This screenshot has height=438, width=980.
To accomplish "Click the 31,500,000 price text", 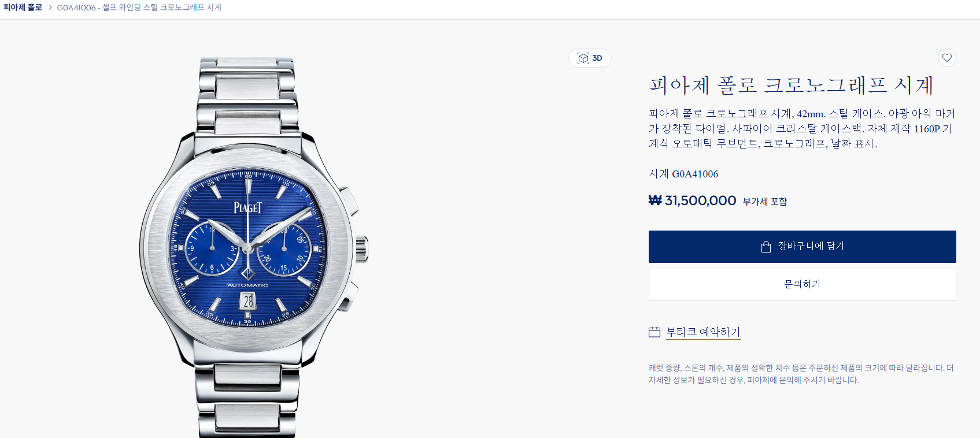I will coord(700,201).
